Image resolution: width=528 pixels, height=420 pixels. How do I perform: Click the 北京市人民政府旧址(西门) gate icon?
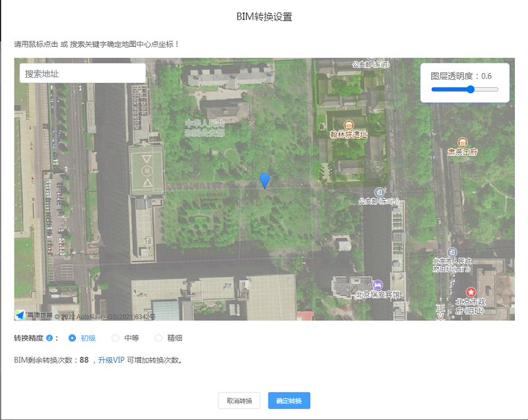click(452, 252)
